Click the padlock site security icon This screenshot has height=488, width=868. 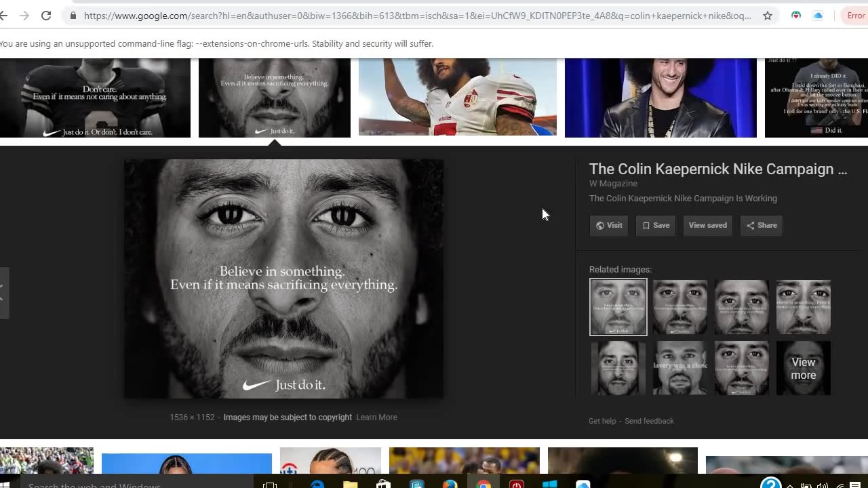(x=73, y=16)
